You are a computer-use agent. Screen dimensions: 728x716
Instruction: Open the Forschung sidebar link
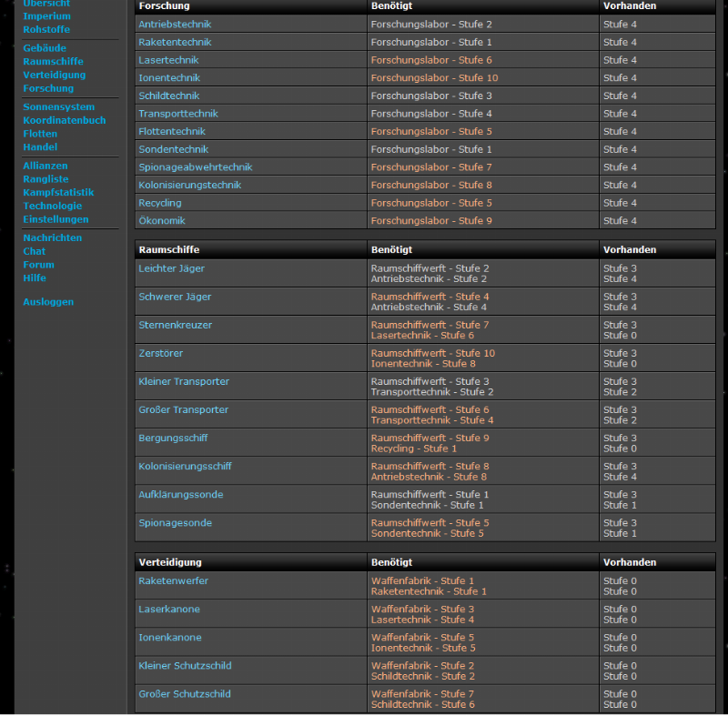point(48,88)
